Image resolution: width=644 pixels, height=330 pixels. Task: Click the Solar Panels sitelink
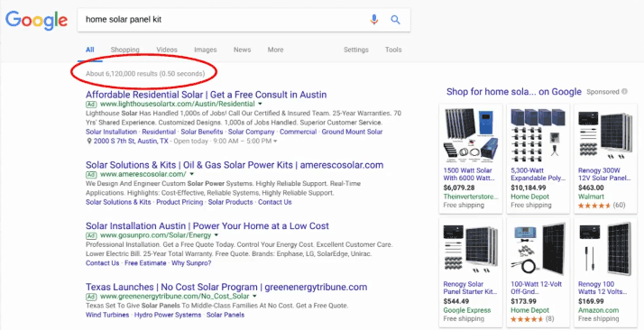[x=225, y=315]
